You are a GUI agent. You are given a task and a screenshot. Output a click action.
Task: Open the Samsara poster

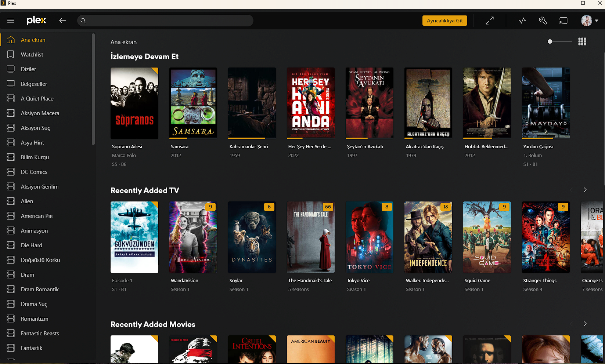pos(193,103)
